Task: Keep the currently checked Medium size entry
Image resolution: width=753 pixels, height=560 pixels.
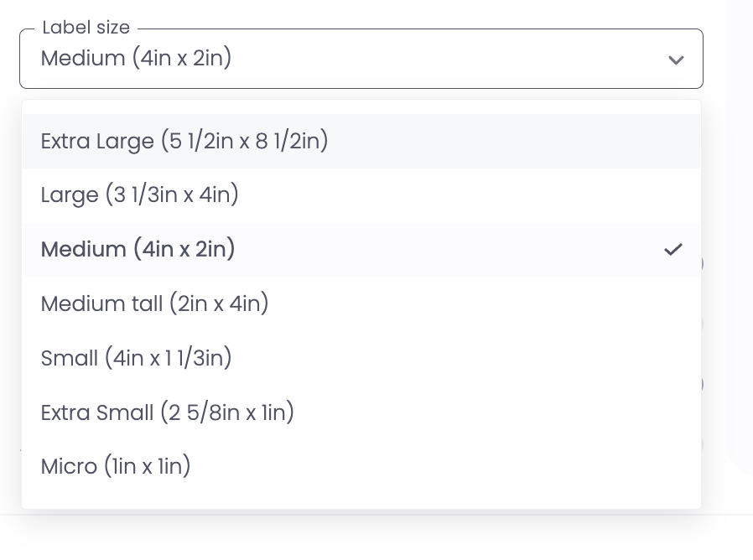Action: (x=138, y=249)
